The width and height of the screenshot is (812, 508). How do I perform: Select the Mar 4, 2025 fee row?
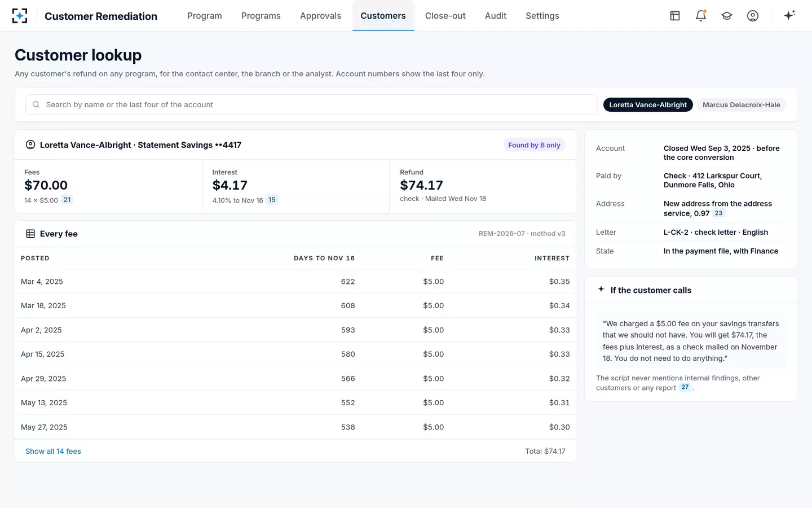pos(295,281)
